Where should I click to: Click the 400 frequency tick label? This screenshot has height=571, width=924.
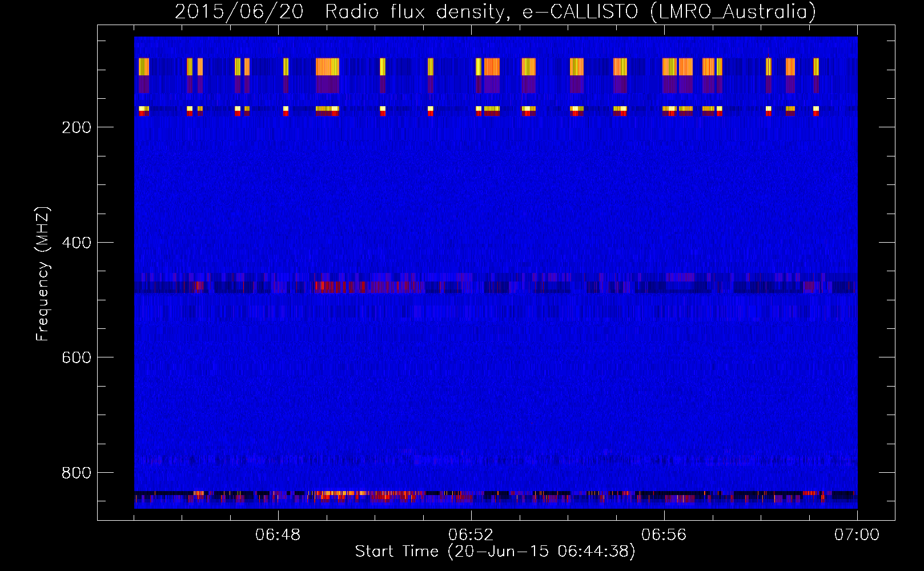tap(76, 243)
